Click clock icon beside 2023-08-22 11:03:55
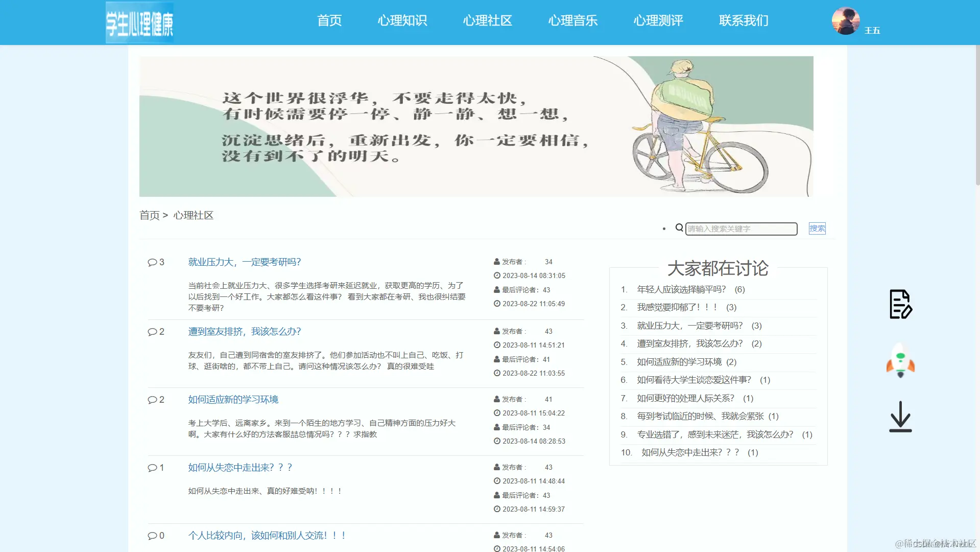The width and height of the screenshot is (980, 552). [x=497, y=373]
